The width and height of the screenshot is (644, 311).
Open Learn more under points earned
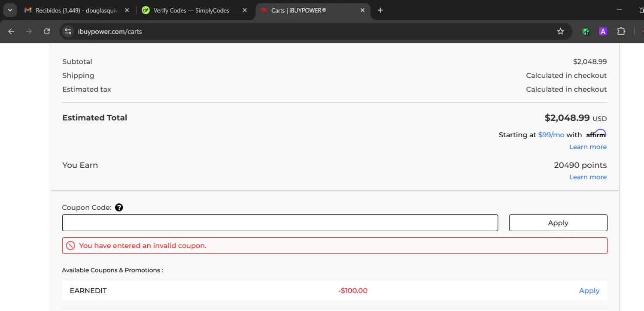click(x=588, y=177)
